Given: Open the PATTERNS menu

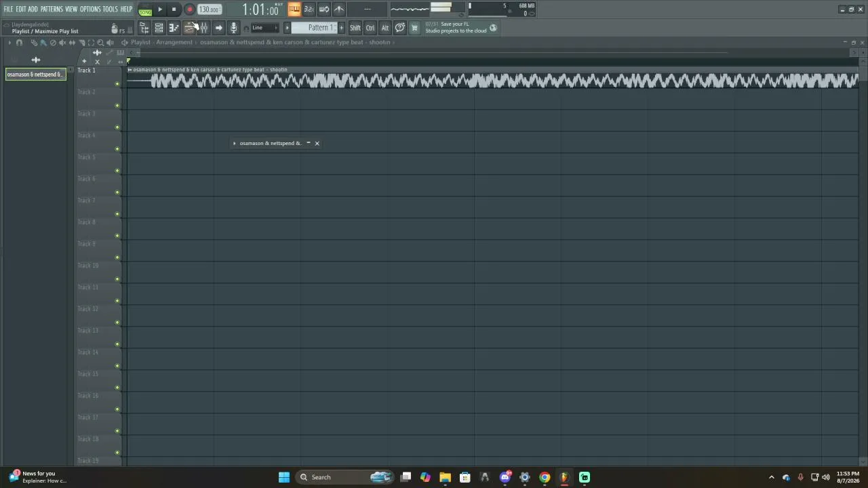Looking at the screenshot, I should tap(52, 9).
